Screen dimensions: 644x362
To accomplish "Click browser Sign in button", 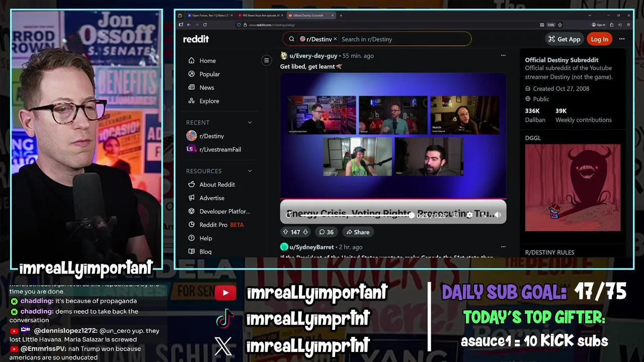I will point(598,25).
